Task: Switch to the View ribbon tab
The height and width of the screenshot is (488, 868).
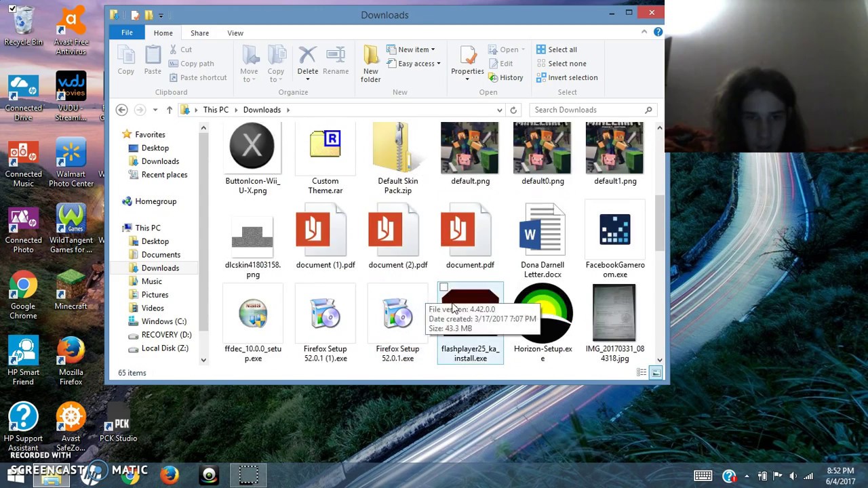Action: [x=235, y=33]
